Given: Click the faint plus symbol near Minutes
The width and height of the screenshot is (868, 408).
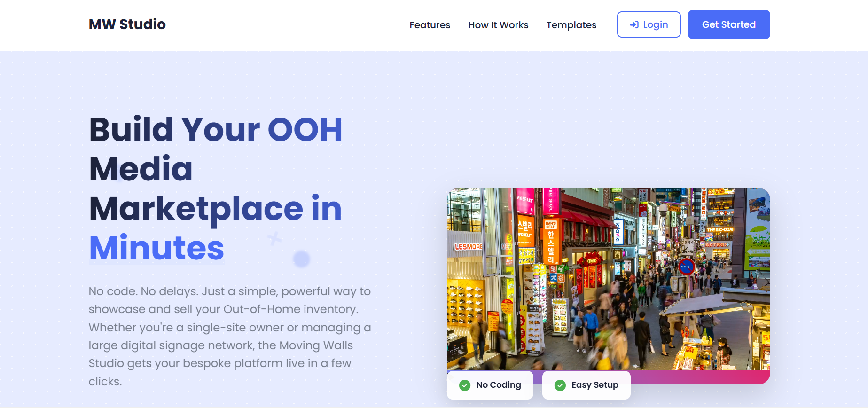Looking at the screenshot, I should (x=274, y=239).
